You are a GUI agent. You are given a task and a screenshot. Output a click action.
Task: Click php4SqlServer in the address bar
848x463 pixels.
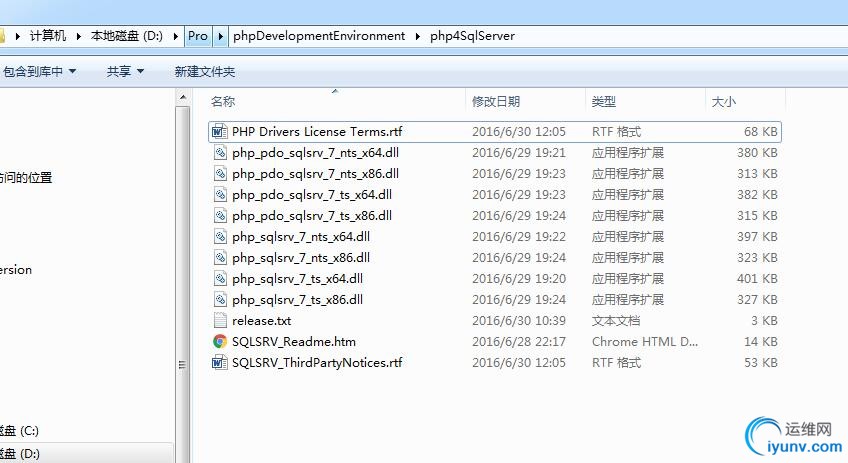point(472,36)
